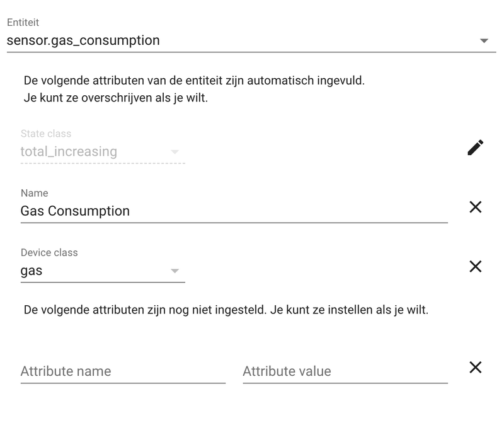
Task: Click the Name label above Gas Consumption
Action: [x=35, y=193]
